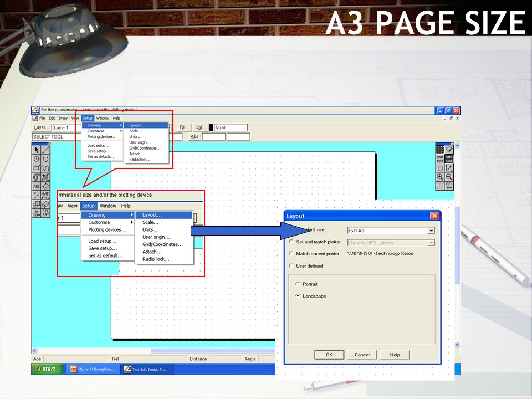532x399 pixels.
Task: Click the vertical scrollbar down arrow
Action: coord(457,345)
